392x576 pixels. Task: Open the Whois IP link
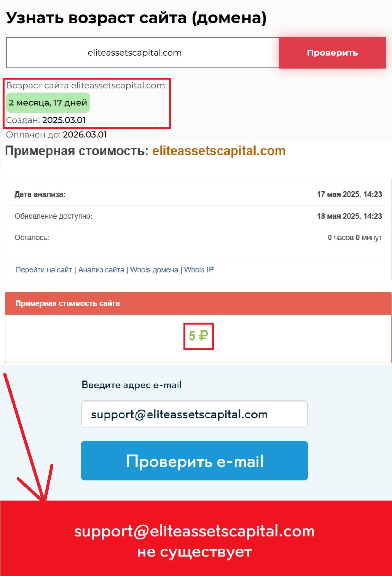[199, 270]
